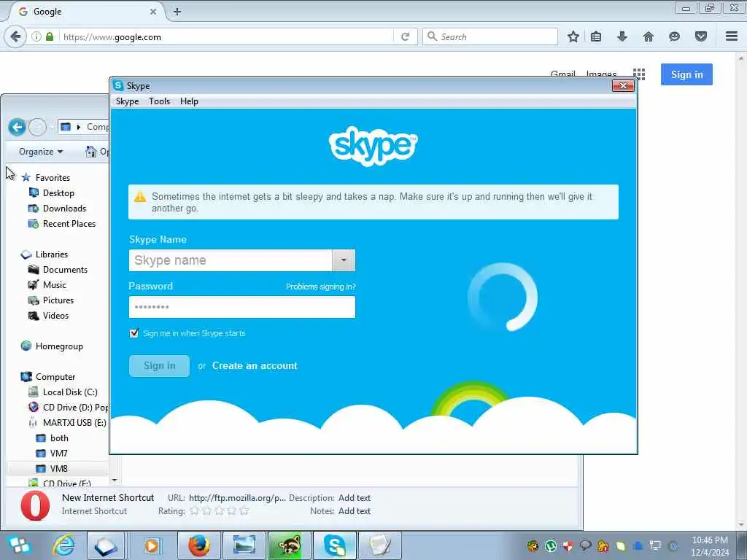Viewport: 747px width, 560px height.
Task: Click the rating stars for the shortcut
Action: [x=219, y=511]
